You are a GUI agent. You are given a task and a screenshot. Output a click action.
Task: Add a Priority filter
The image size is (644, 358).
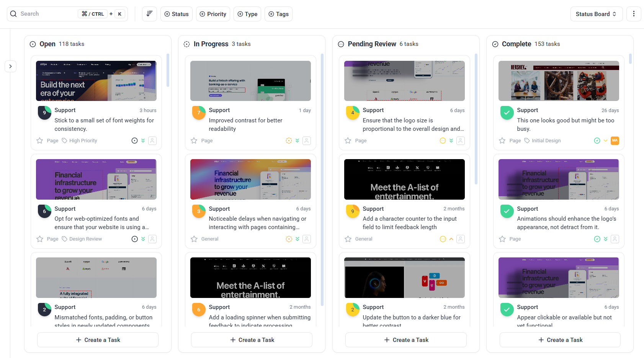point(213,14)
